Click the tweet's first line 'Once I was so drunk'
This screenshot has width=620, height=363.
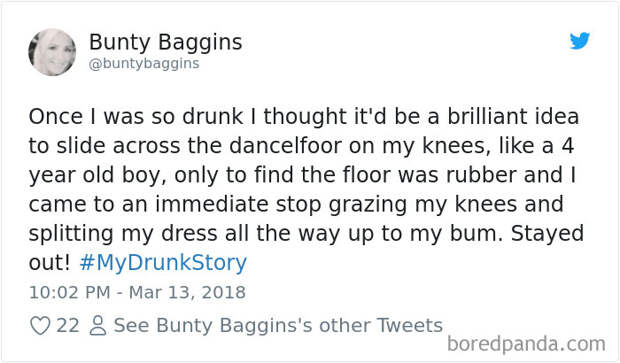(136, 117)
